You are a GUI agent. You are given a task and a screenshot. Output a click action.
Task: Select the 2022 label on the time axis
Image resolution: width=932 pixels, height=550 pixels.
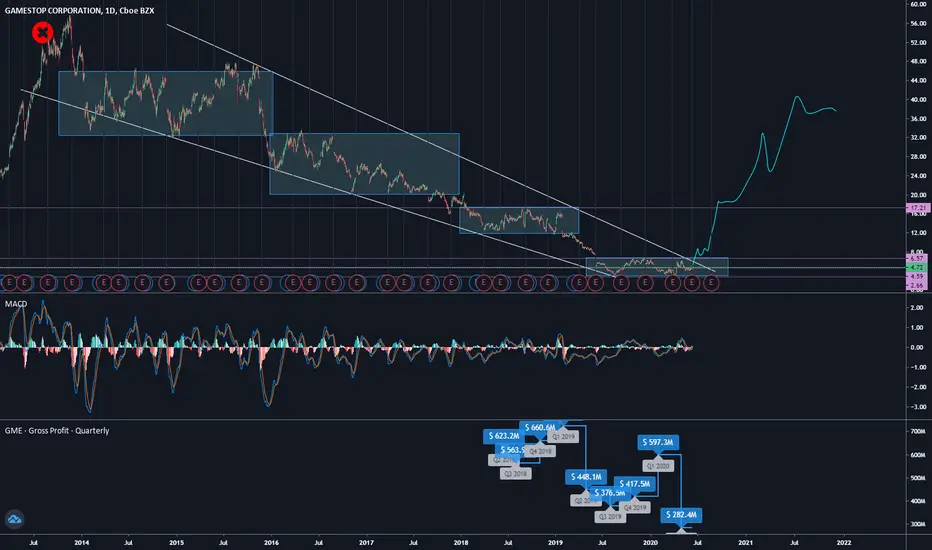[843, 542]
